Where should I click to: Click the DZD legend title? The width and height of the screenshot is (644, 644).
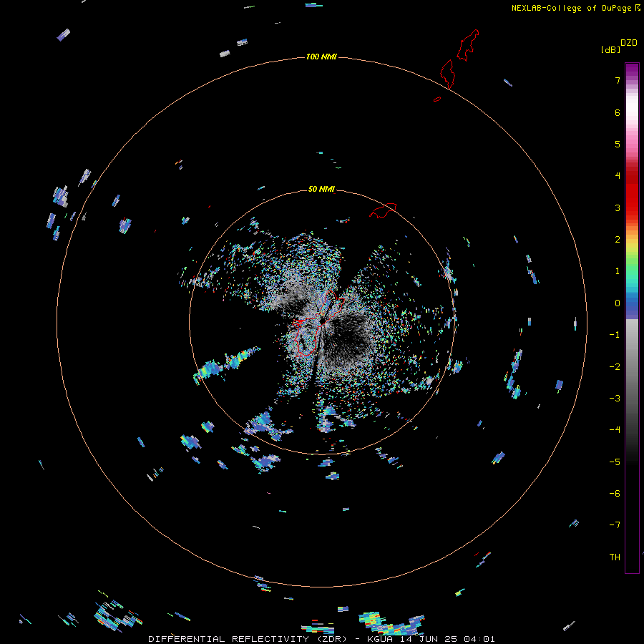pyautogui.click(x=629, y=43)
